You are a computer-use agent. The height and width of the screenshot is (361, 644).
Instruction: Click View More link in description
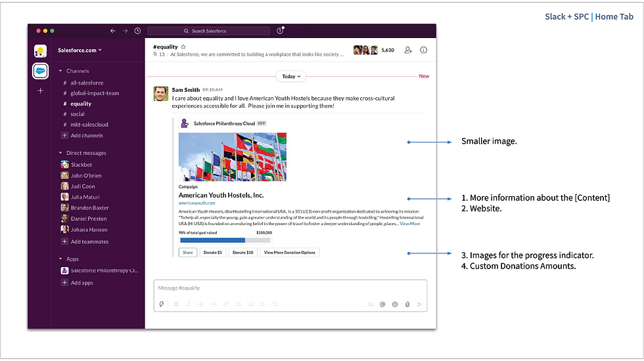point(410,224)
